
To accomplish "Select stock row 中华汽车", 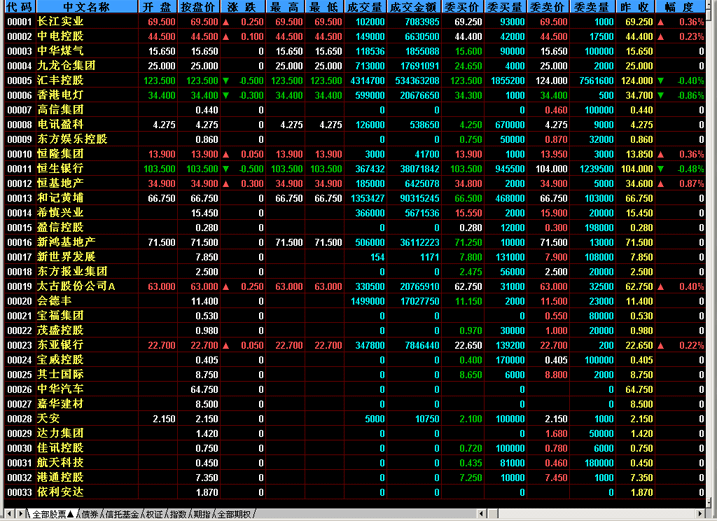I will point(355,389).
